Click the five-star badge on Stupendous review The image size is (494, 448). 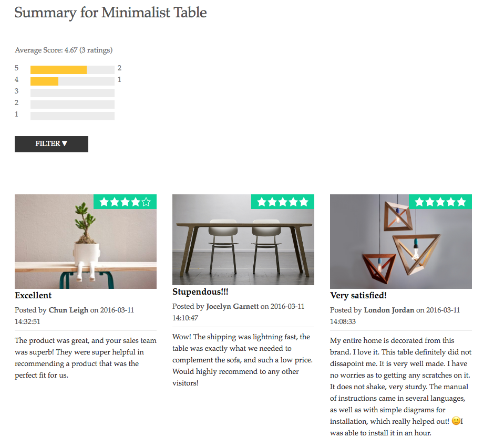[283, 202]
